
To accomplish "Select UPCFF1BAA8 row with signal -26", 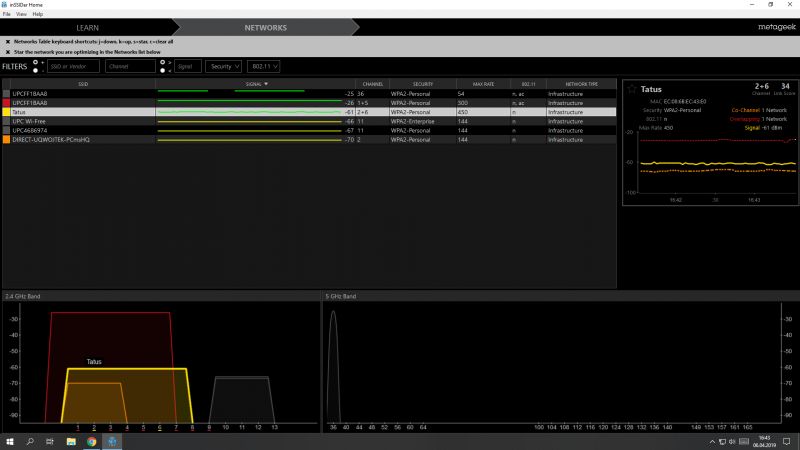I will pos(309,103).
